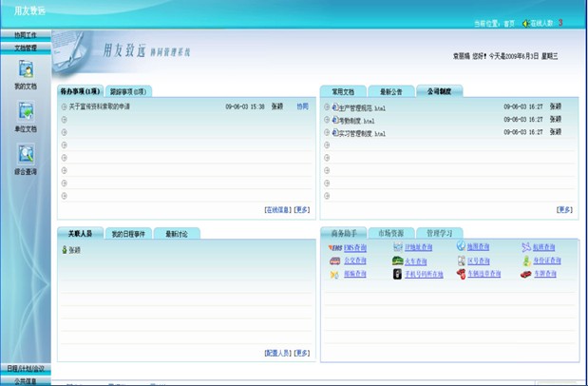The width and height of the screenshot is (588, 386).
Task: Select the 我的日程事件 tab
Action: [x=128, y=233]
